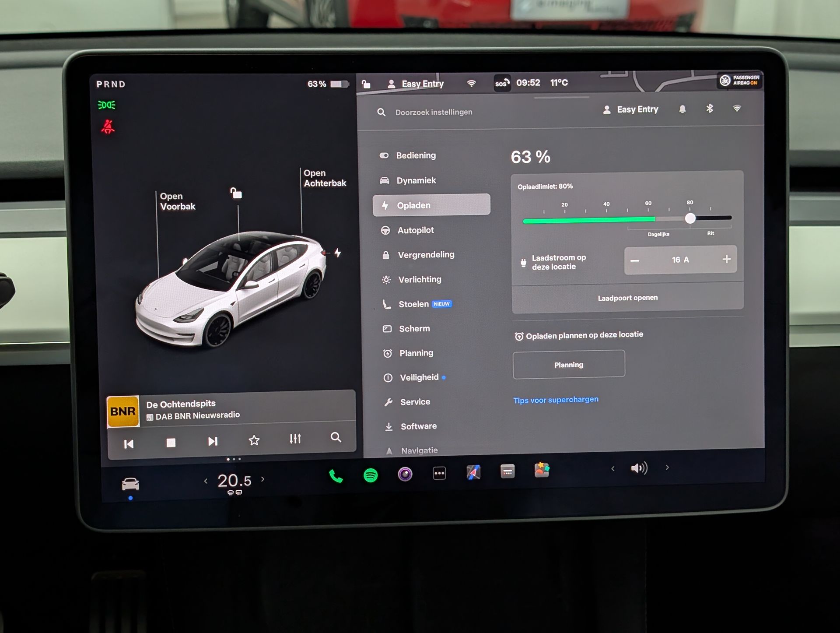This screenshot has width=840, height=633.
Task: Open Bluetooth settings icon
Action: point(710,109)
